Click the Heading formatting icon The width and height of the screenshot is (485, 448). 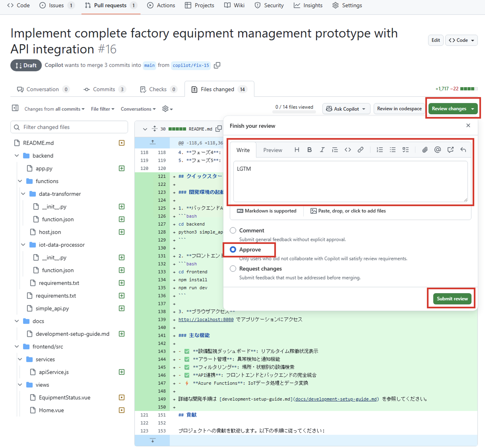click(x=297, y=150)
